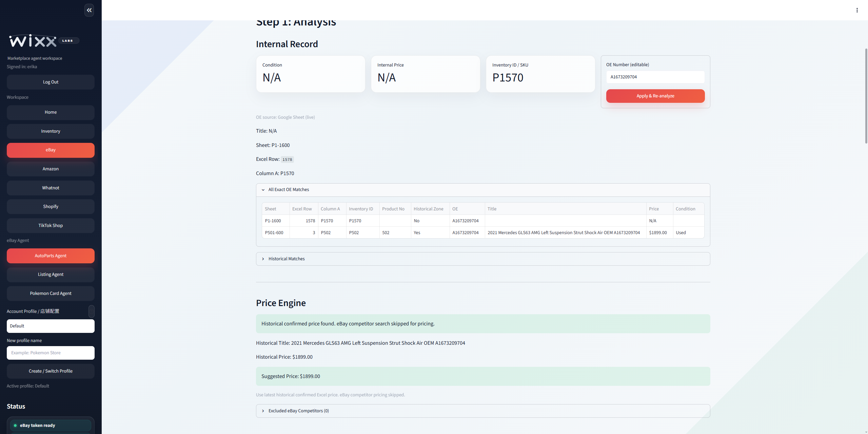Switch to the Pokemon Card Agent
The width and height of the screenshot is (868, 434).
pyautogui.click(x=51, y=294)
